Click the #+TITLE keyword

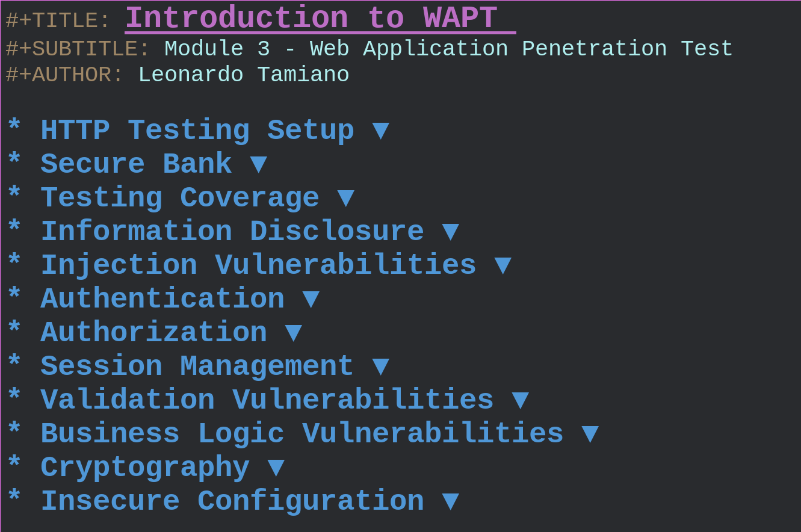click(58, 21)
